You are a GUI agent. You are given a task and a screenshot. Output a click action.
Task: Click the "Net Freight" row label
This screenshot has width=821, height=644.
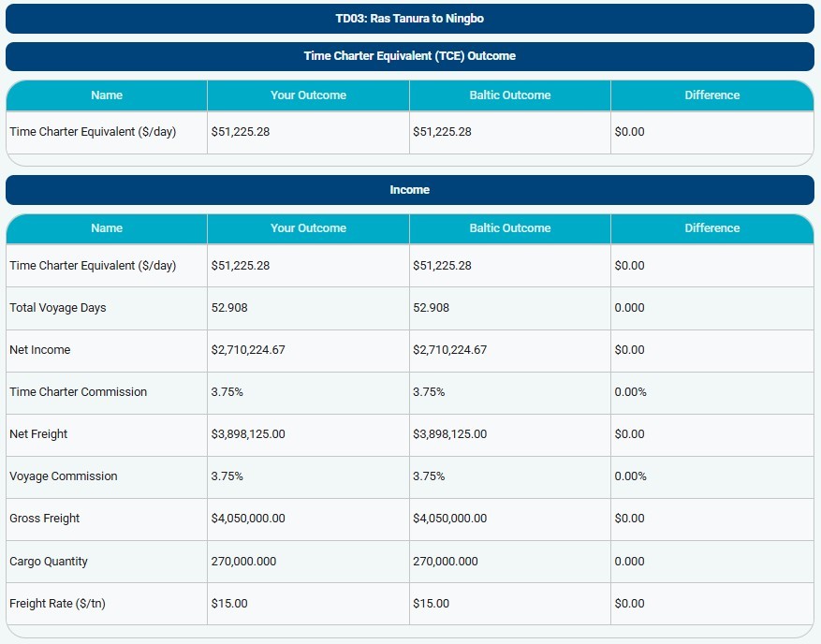[39, 434]
